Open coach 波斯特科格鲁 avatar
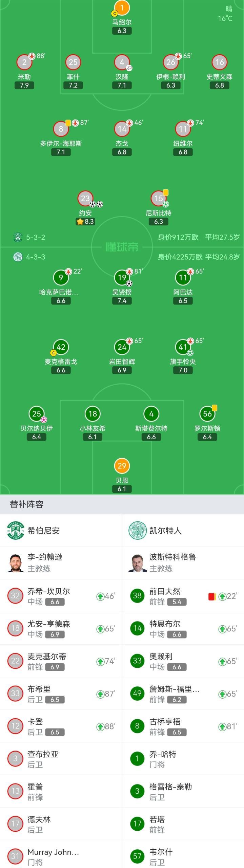 coord(137,563)
